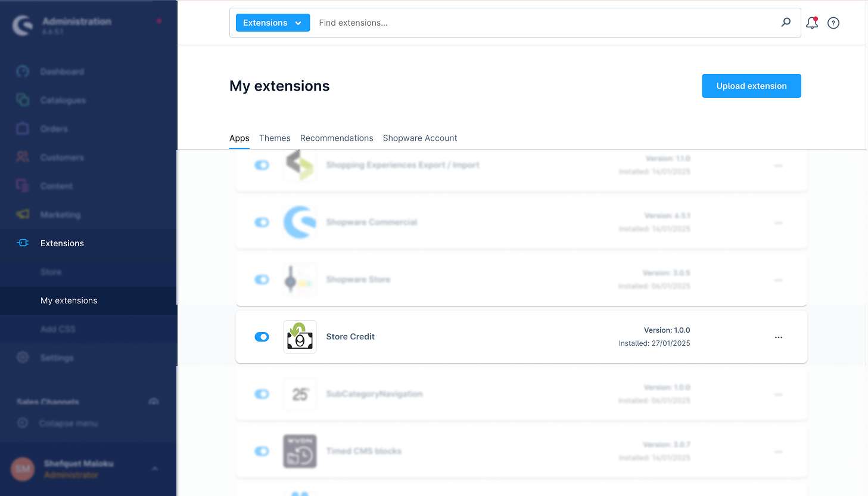Select My extensions in the sidebar

tap(69, 300)
